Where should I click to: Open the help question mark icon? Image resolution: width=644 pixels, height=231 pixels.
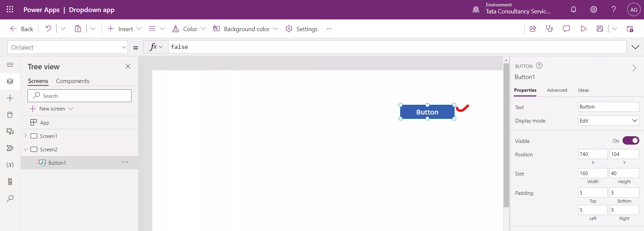(613, 9)
